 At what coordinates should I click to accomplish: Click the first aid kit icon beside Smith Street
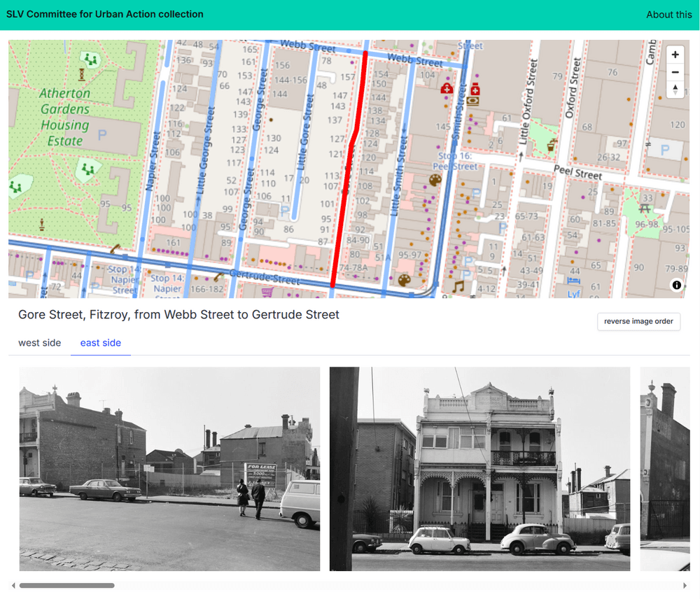[446, 88]
